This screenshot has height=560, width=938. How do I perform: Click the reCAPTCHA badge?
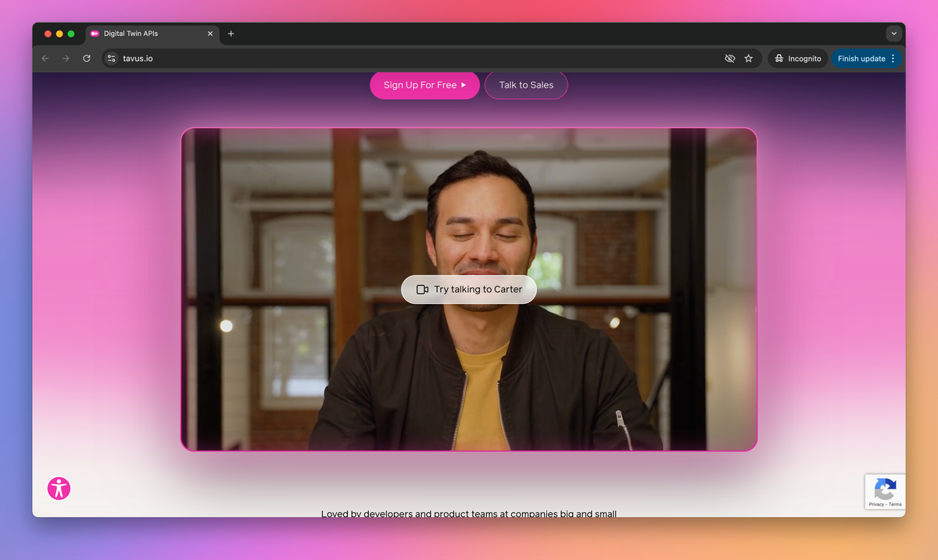click(885, 492)
